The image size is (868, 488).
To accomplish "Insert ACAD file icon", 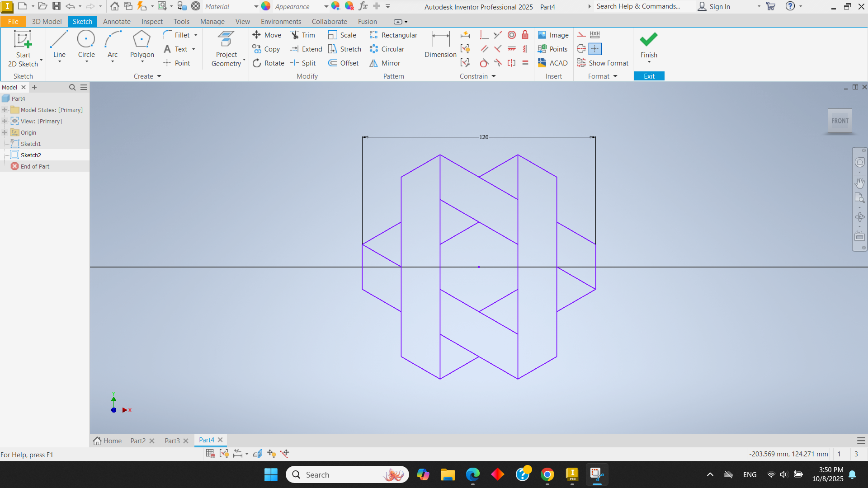I will click(x=552, y=63).
